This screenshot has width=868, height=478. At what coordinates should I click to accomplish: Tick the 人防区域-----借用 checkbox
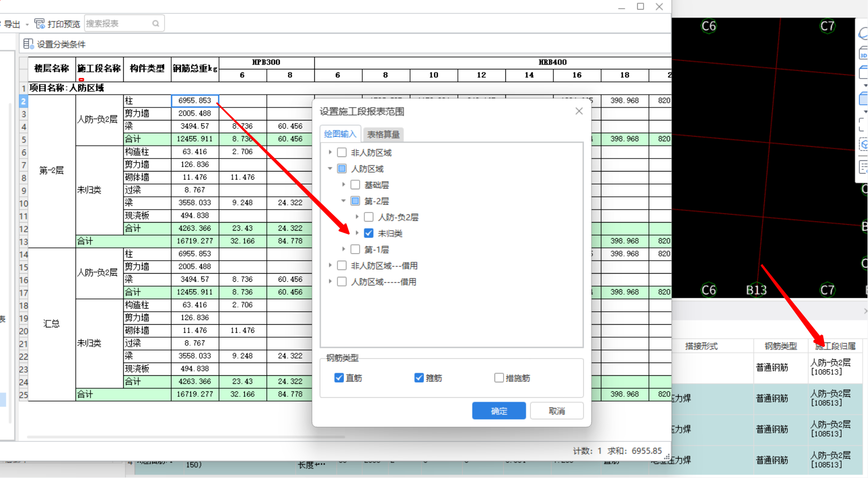coord(342,282)
